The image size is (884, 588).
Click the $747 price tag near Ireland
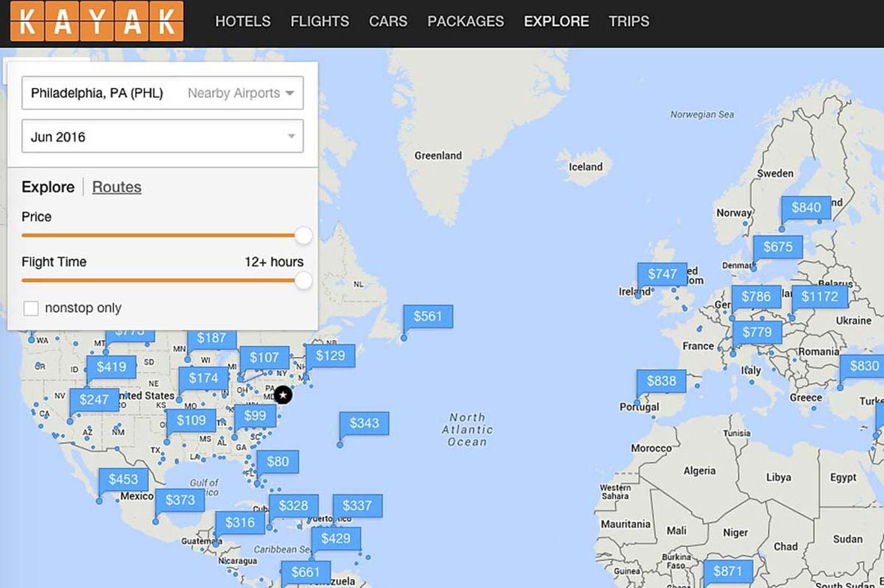tap(662, 274)
